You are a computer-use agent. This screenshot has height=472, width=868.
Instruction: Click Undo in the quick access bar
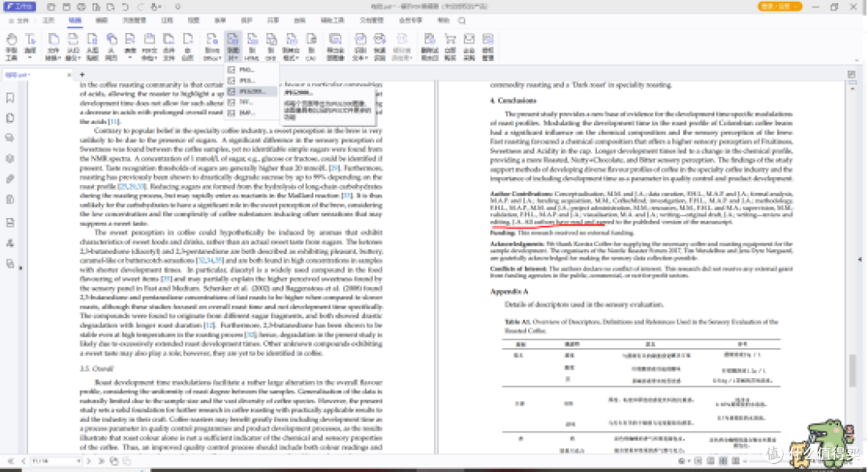coord(125,6)
